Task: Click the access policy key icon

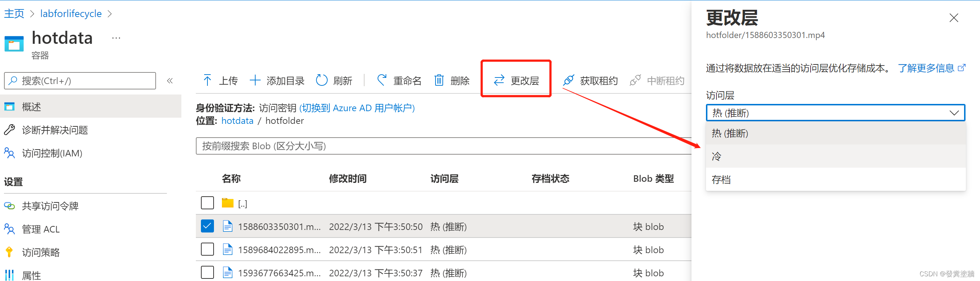Action: (9, 252)
